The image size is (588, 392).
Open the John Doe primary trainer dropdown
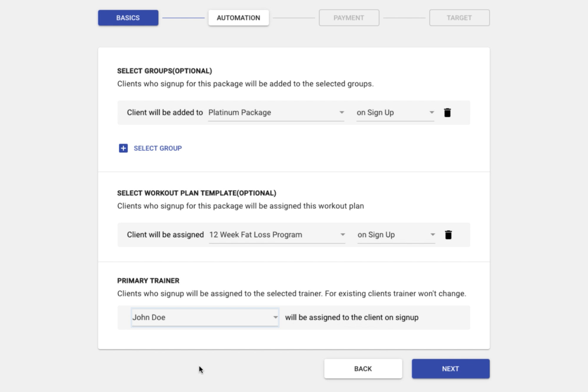pyautogui.click(x=201, y=317)
